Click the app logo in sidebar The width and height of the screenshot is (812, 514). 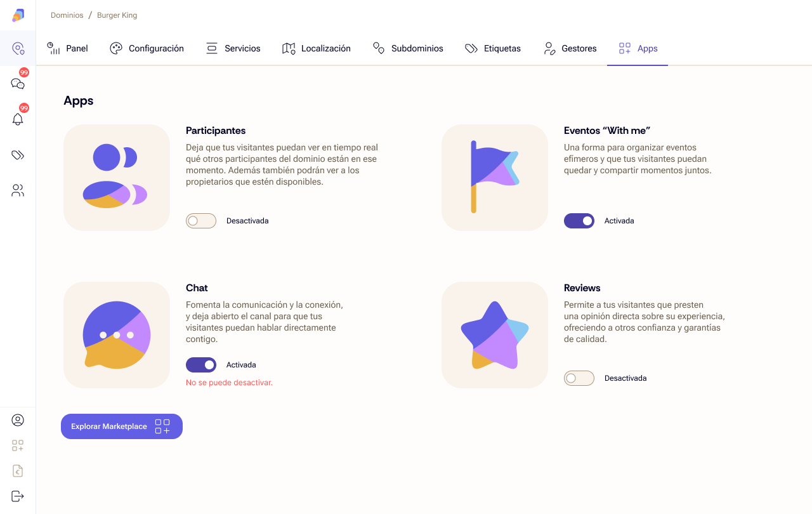(18, 15)
